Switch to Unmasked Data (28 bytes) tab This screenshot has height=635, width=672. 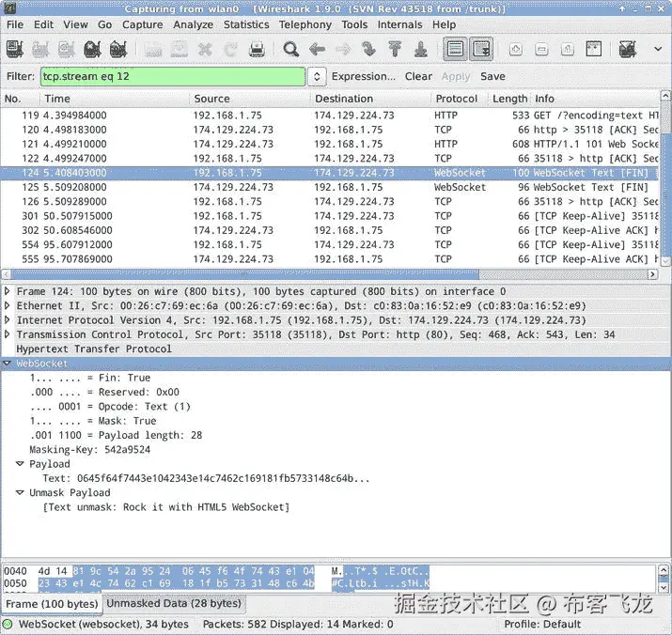(x=174, y=603)
